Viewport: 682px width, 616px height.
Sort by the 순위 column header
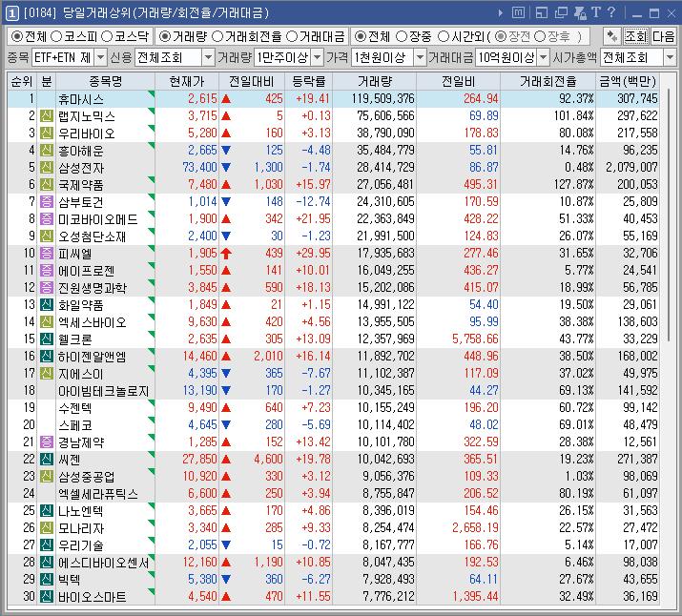[22, 81]
